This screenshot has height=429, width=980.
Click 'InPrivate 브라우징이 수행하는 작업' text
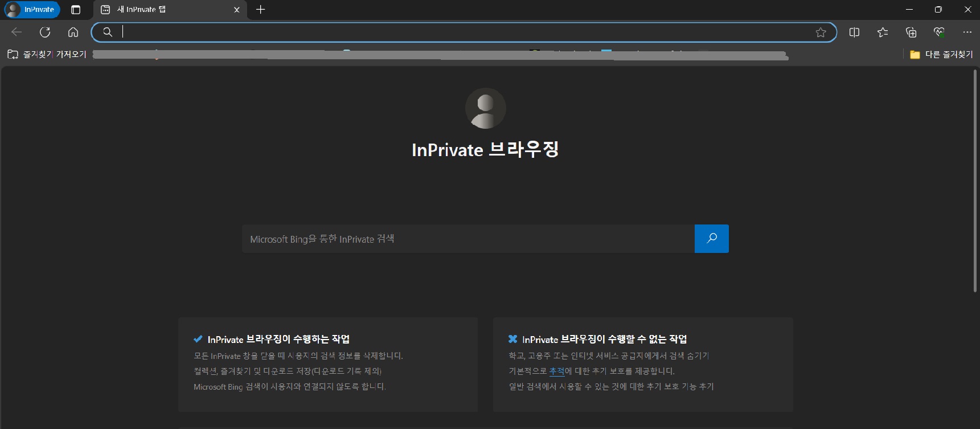pos(278,339)
